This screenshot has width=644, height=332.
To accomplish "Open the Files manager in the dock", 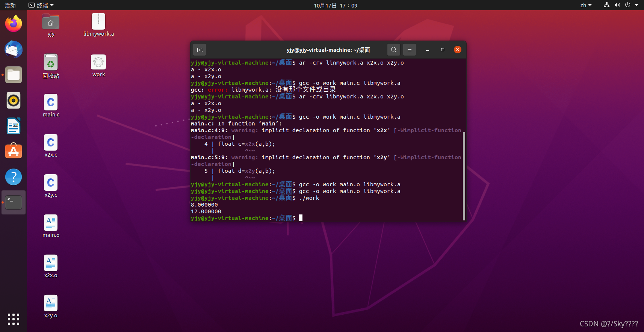I will point(14,75).
